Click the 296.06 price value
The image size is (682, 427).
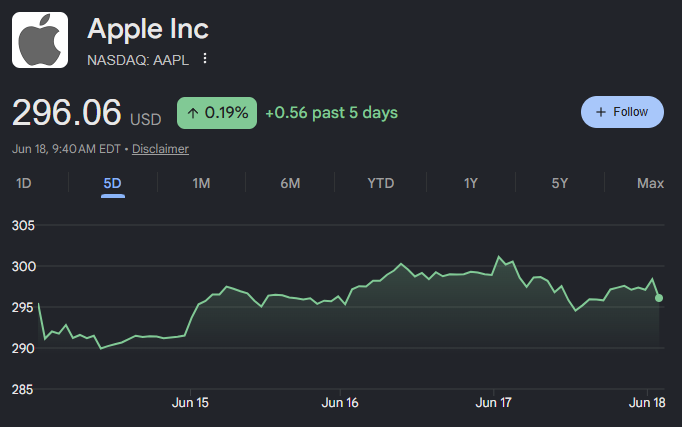pos(67,113)
